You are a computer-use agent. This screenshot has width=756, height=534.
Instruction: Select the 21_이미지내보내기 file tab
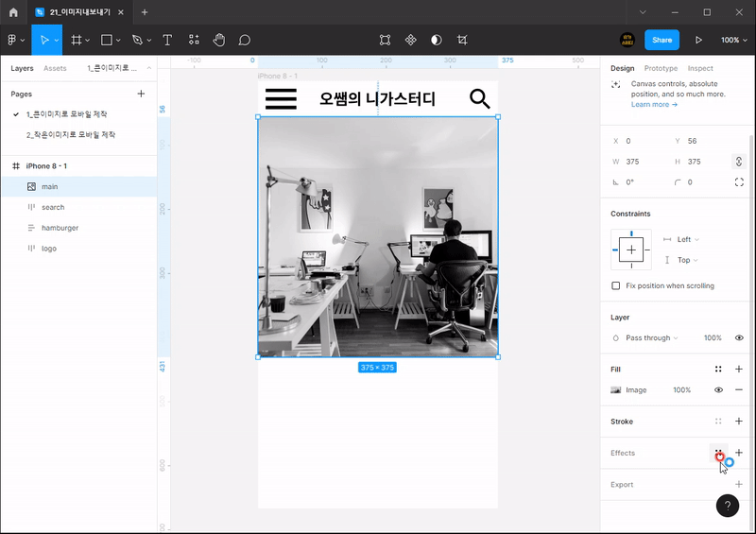tap(79, 12)
